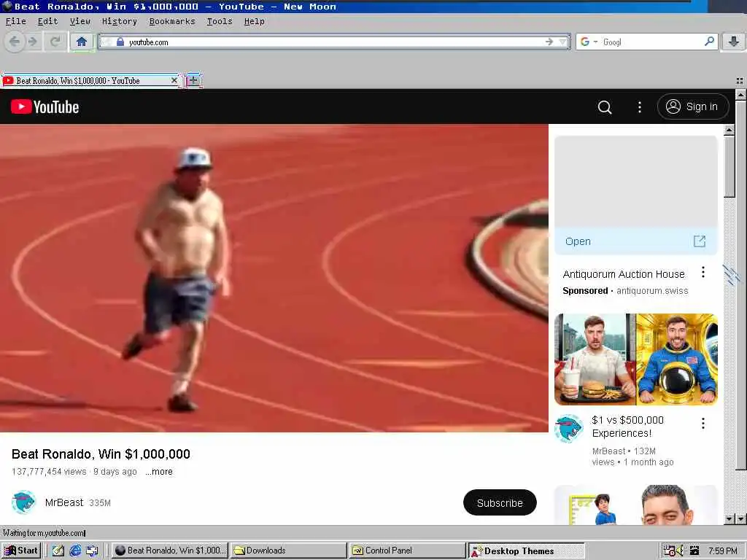Viewport: 747px width, 560px height.
Task: Open the partially visible suggested video thumbnail
Action: pyautogui.click(x=636, y=505)
